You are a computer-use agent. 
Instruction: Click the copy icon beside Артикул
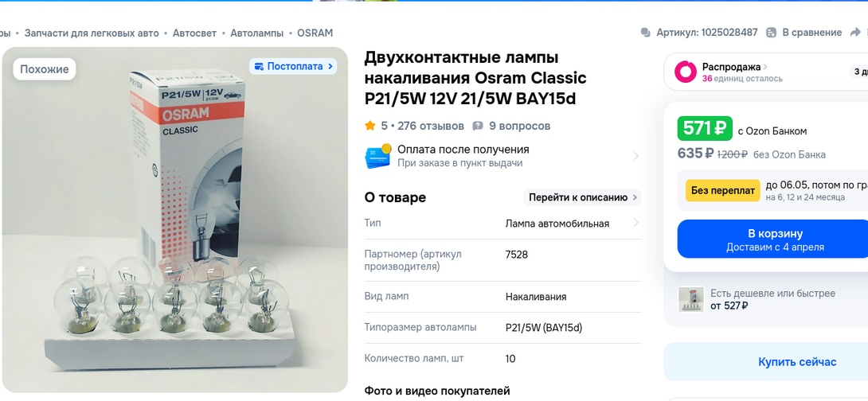pyautogui.click(x=646, y=33)
